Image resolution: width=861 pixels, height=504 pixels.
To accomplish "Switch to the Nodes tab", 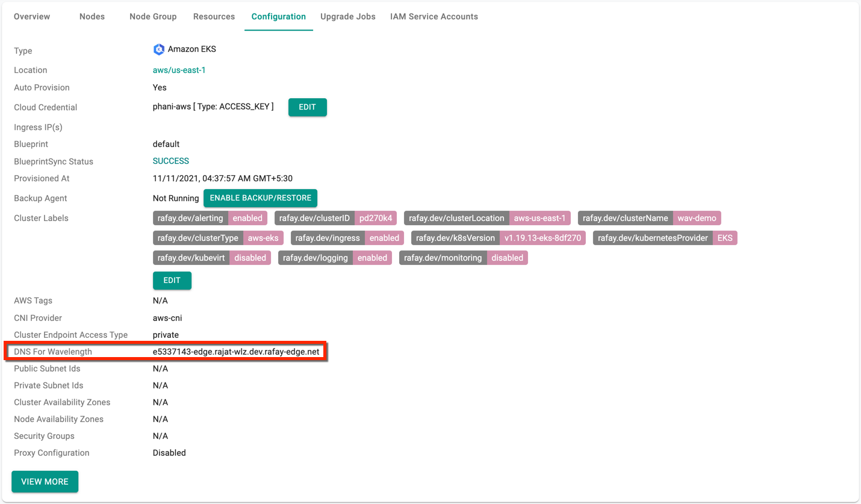I will 92,16.
